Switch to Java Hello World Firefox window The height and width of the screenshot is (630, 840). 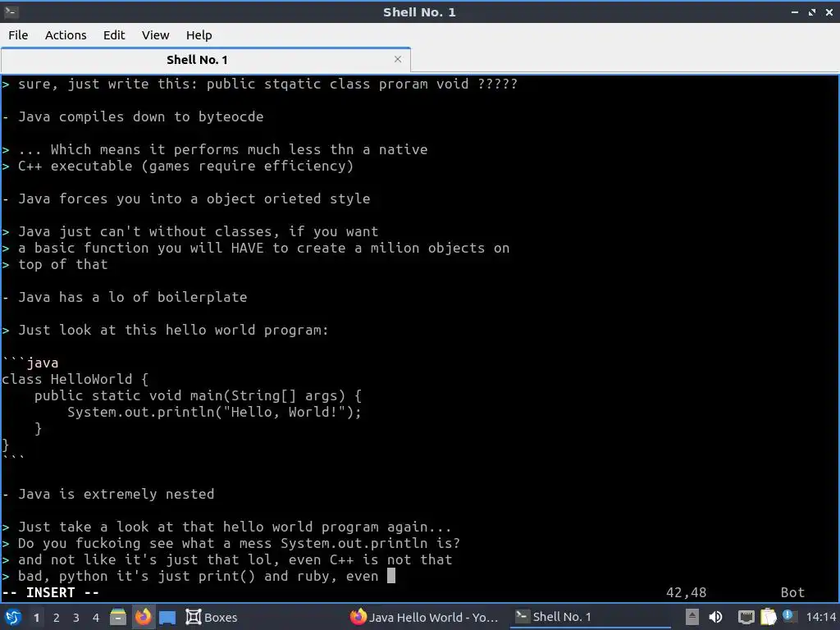click(x=424, y=617)
